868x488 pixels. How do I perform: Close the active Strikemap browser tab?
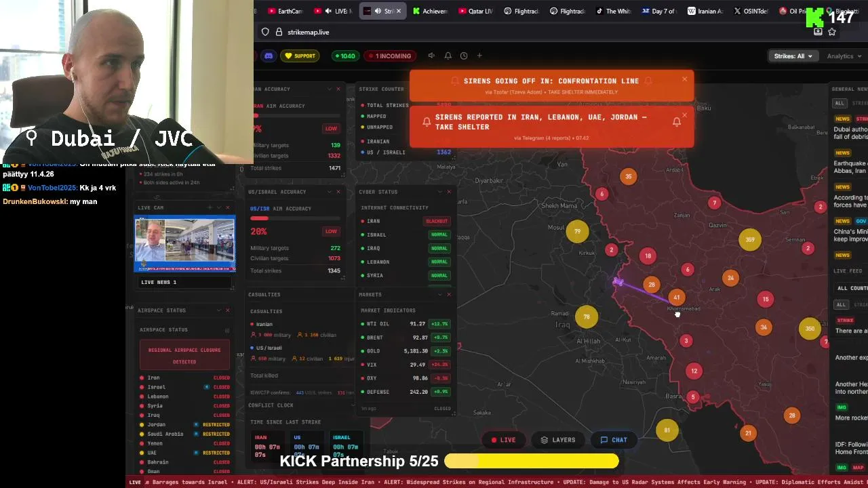pos(399,11)
